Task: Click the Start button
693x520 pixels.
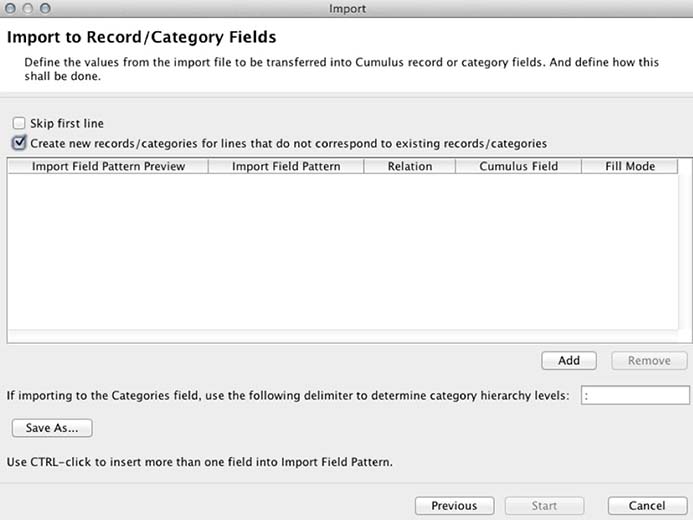Action: (x=544, y=506)
